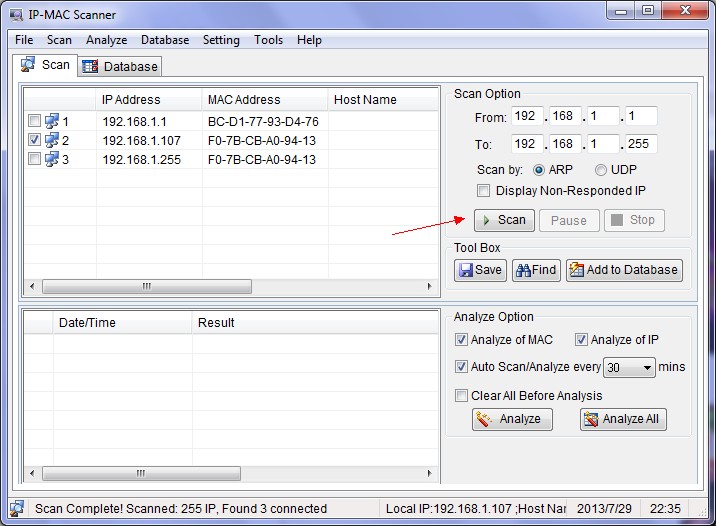Screen dimensions: 716x526
Task: Select the UDP scan method radio
Action: pos(601,170)
